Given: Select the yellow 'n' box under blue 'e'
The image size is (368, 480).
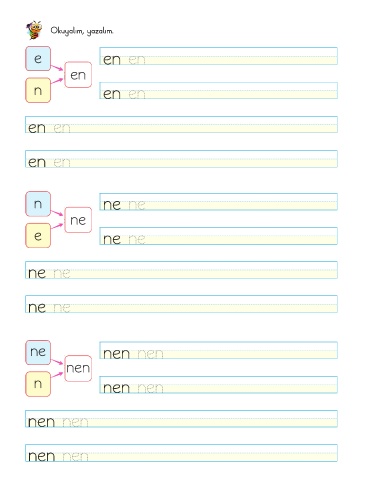Looking at the screenshot, I should [38, 90].
